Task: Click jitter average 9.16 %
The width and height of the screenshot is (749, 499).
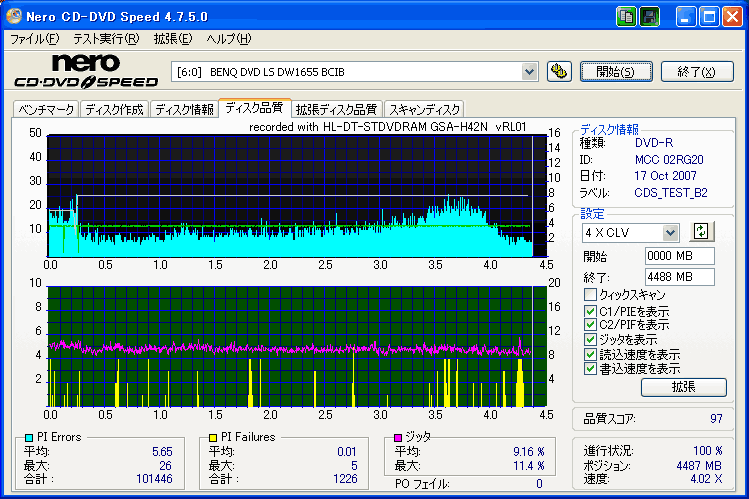Action: coord(529,451)
